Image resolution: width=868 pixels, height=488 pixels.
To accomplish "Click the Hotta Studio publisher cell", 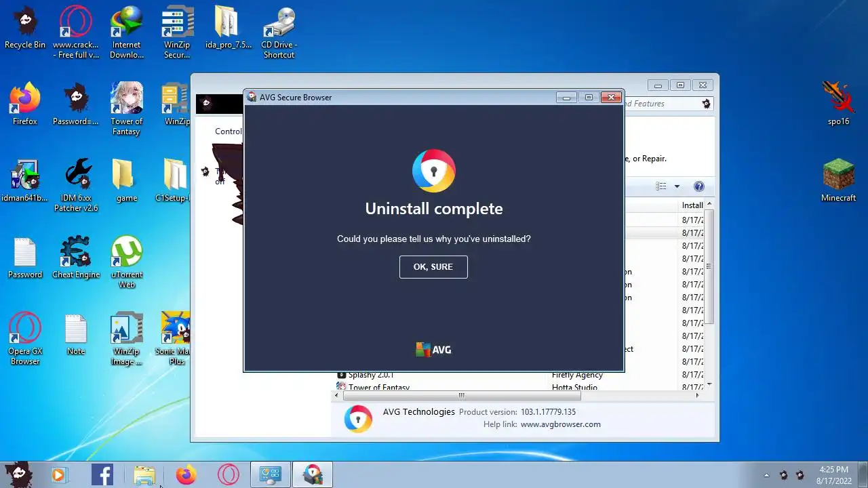I will point(574,388).
